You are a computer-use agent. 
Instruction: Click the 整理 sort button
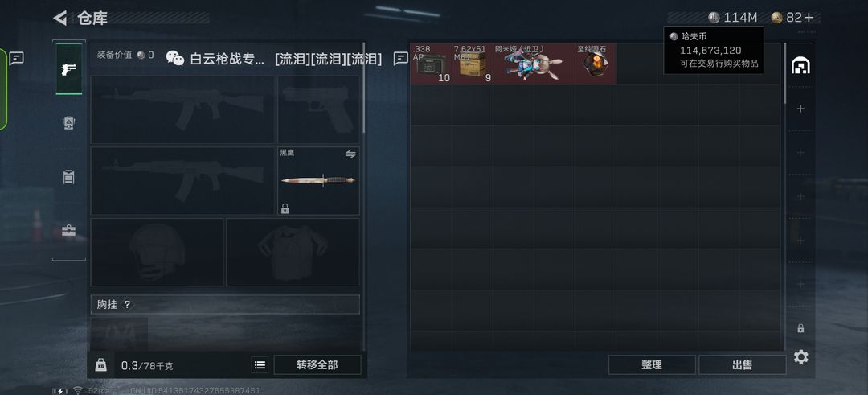click(x=652, y=365)
